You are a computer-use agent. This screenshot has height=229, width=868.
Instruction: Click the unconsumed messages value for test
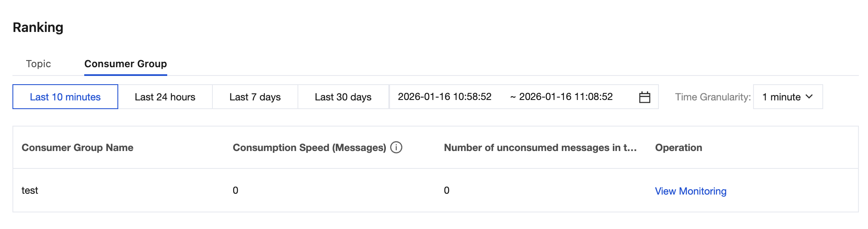coord(446,190)
